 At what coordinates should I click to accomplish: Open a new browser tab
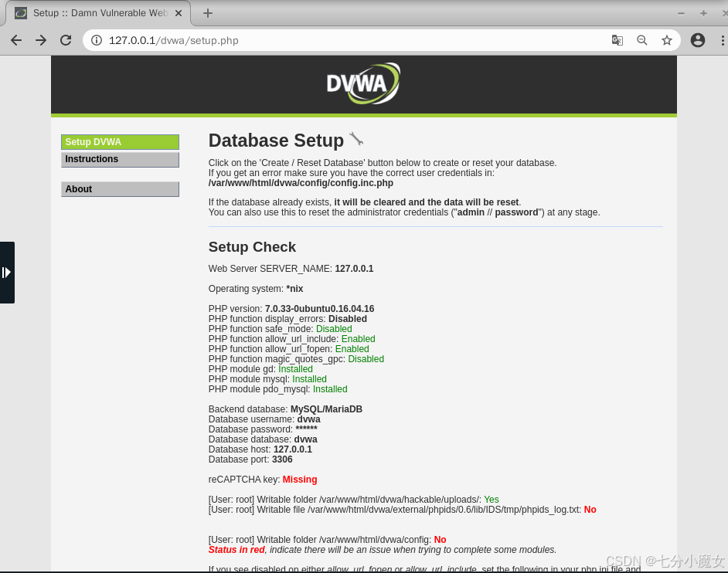208,13
